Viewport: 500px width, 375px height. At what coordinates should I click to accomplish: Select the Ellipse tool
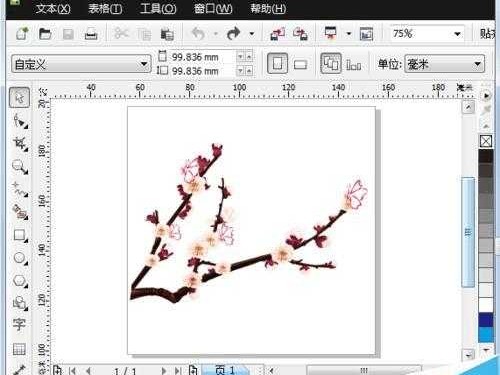pyautogui.click(x=20, y=258)
